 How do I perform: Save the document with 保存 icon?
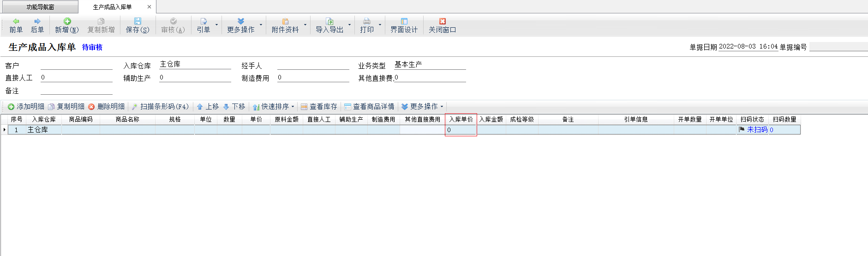point(138,21)
